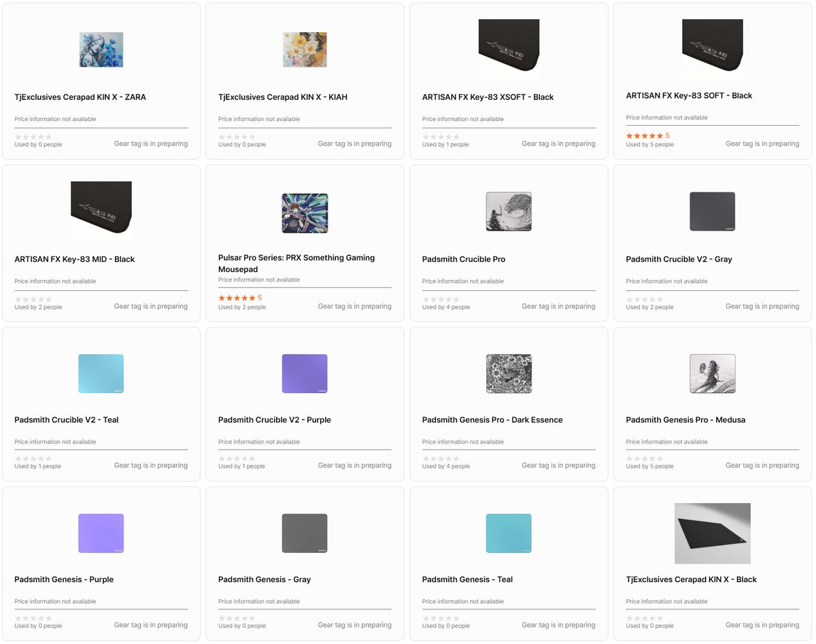
Task: Click the Padsmith Genesis Gray image
Action: click(x=305, y=533)
